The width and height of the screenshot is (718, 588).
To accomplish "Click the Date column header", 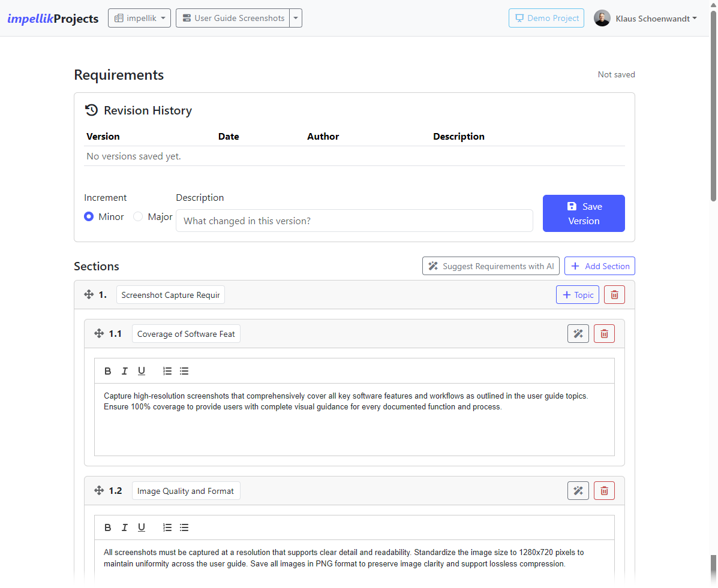I will point(229,137).
